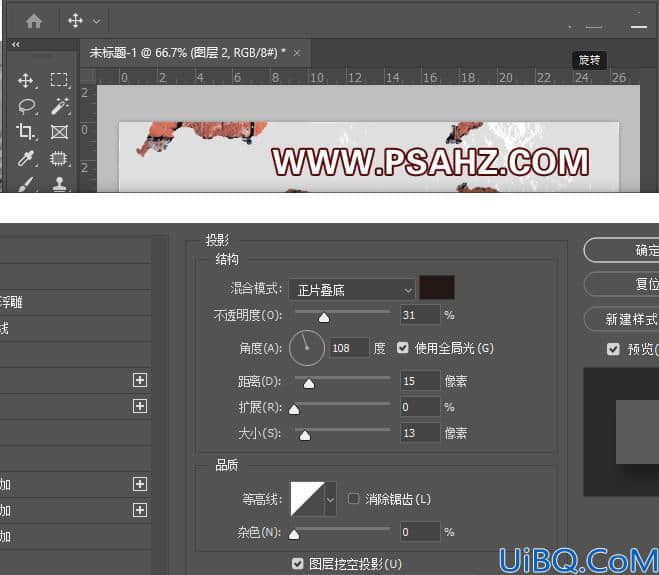Click the 复位 reset button

coord(622,284)
